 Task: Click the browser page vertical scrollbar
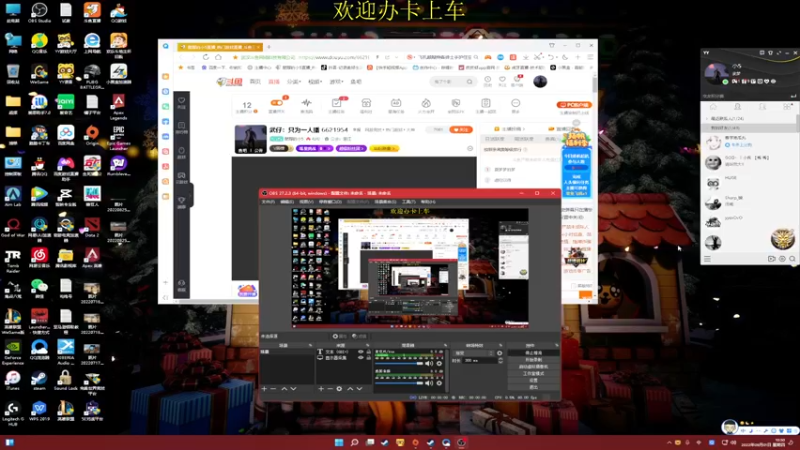pyautogui.click(x=594, y=84)
